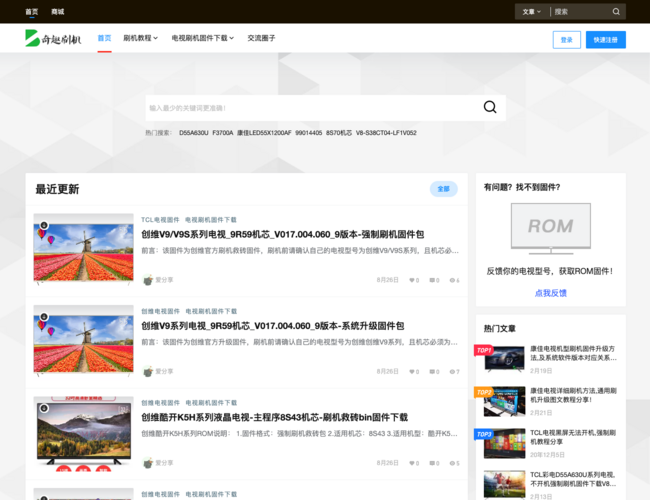Click hot search term V8-S38CT04-LF1V052
This screenshot has height=500, width=650.
point(386,133)
